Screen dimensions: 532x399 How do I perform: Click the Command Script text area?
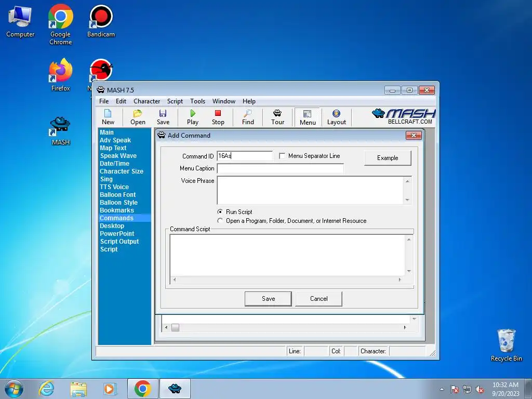[287, 255]
